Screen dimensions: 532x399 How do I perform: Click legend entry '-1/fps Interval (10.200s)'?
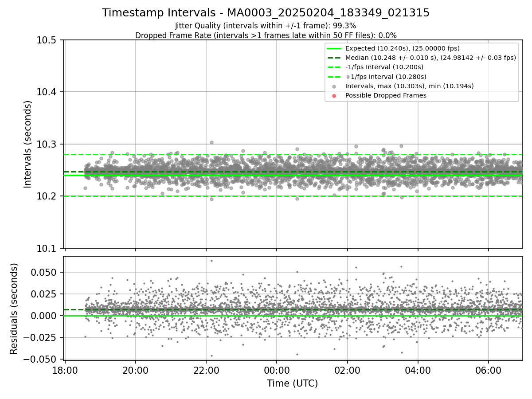[384, 67]
